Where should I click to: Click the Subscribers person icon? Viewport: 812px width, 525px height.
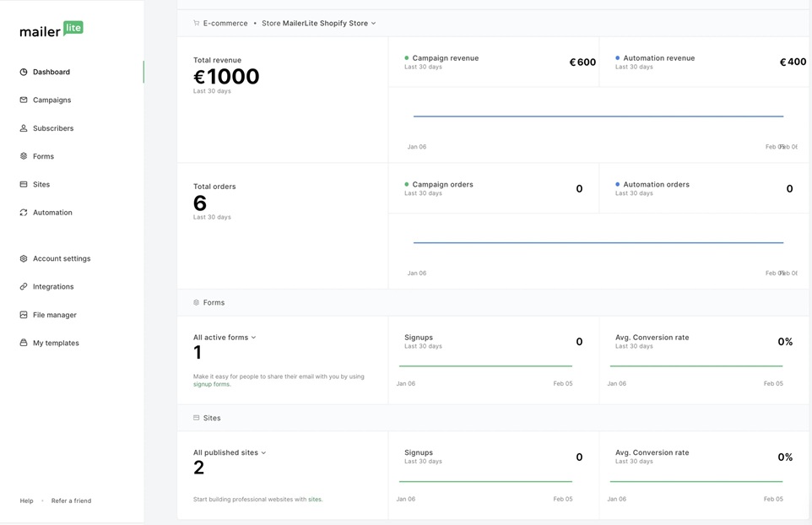[x=24, y=128]
